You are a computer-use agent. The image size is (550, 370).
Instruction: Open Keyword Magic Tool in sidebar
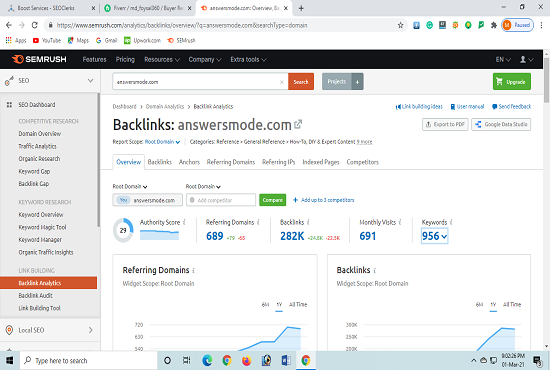click(x=42, y=227)
